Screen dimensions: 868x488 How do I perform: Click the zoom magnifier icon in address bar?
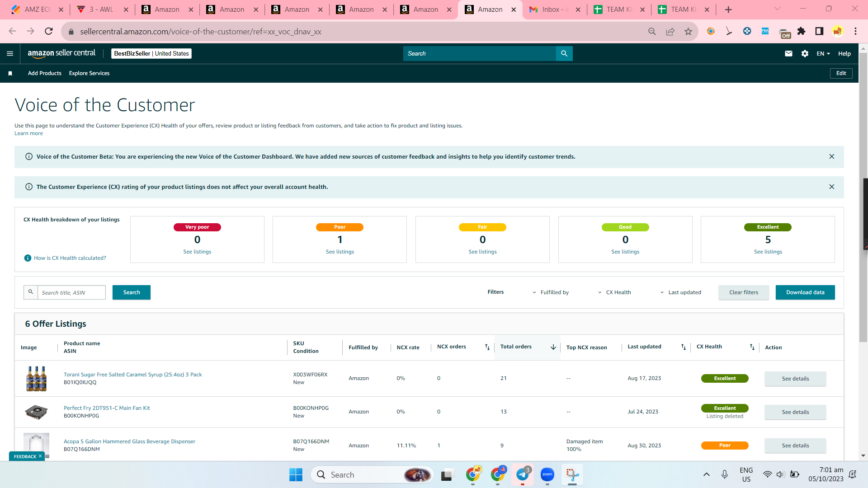[x=652, y=31]
